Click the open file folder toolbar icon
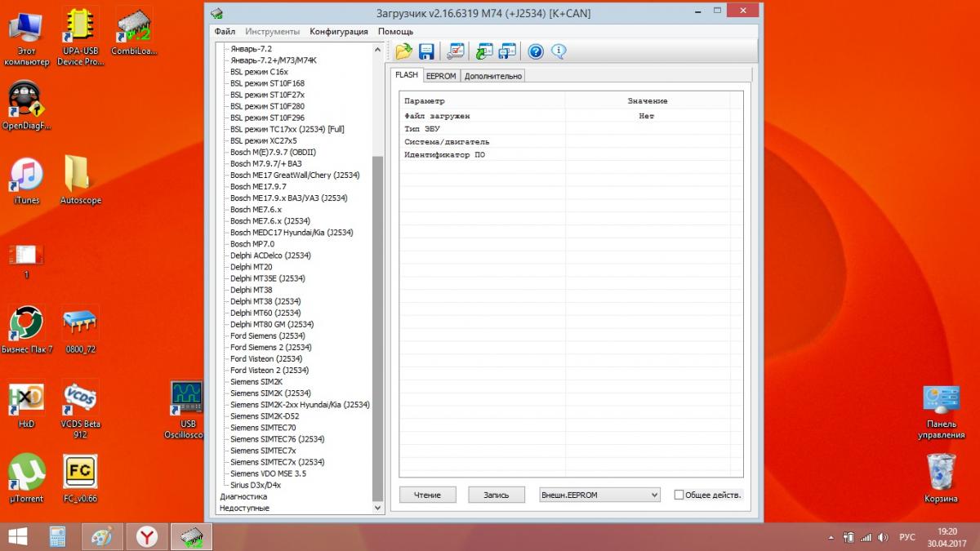The height and width of the screenshot is (551, 980). click(403, 51)
